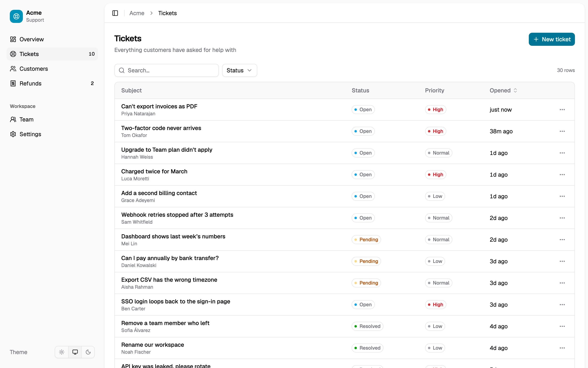Create a New ticket

coord(551,39)
